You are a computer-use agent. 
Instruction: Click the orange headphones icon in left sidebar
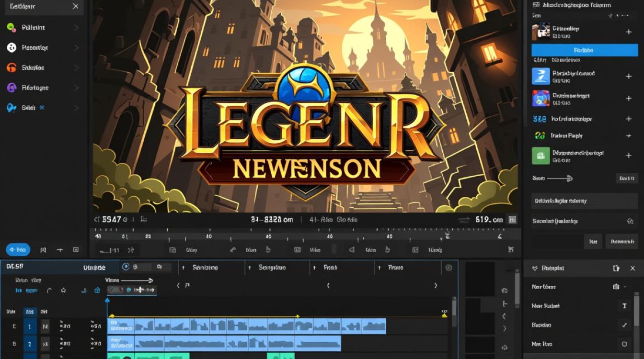11,67
